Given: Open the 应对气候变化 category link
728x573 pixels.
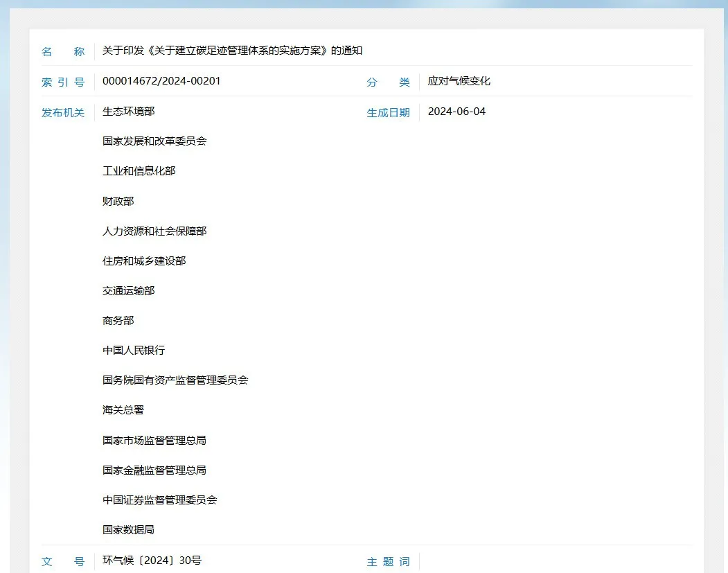Looking at the screenshot, I should [459, 81].
